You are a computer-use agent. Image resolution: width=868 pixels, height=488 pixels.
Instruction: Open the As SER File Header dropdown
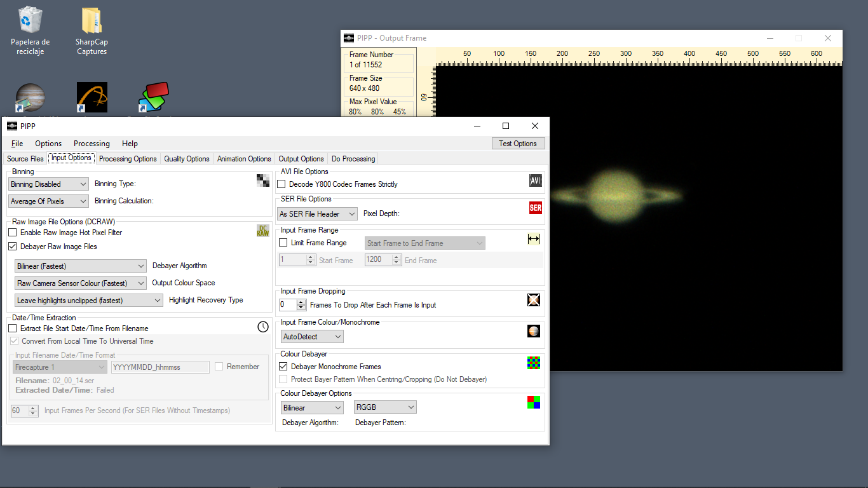pos(318,214)
